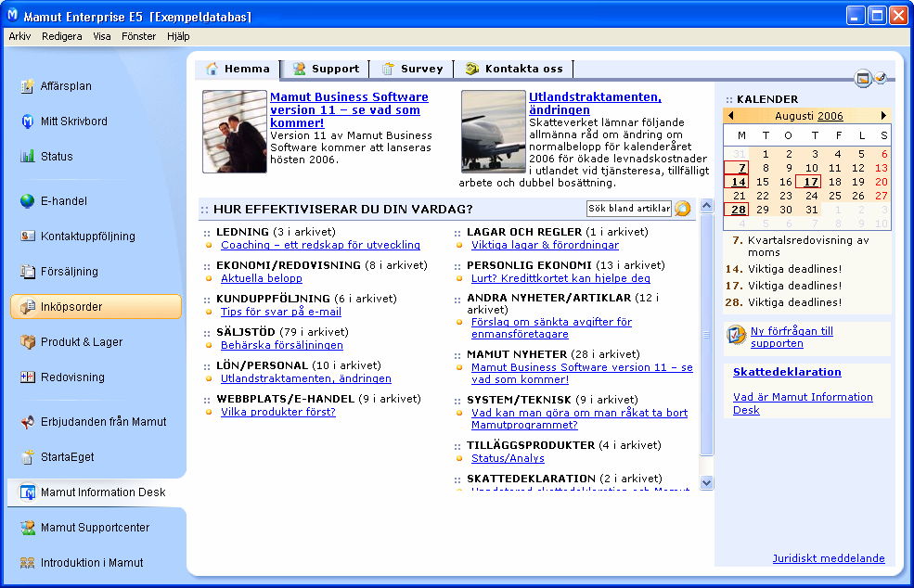
Task: Open the Status chart icon
Action: click(28, 156)
